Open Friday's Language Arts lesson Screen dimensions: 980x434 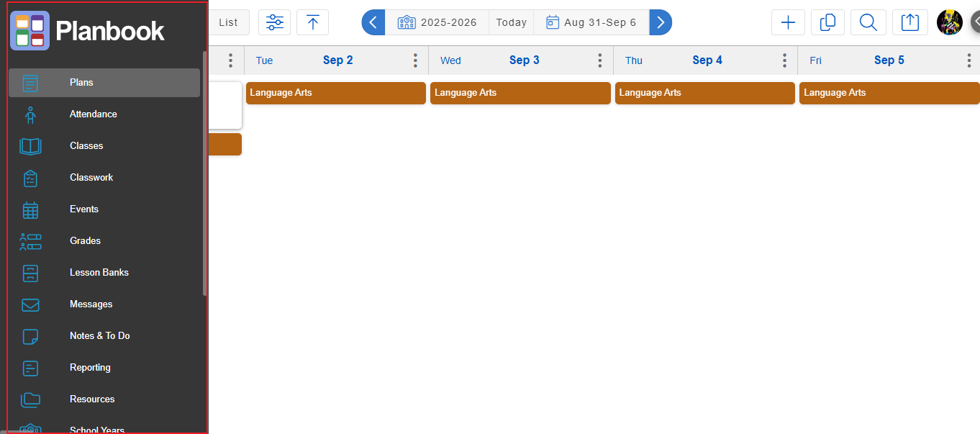coord(889,93)
